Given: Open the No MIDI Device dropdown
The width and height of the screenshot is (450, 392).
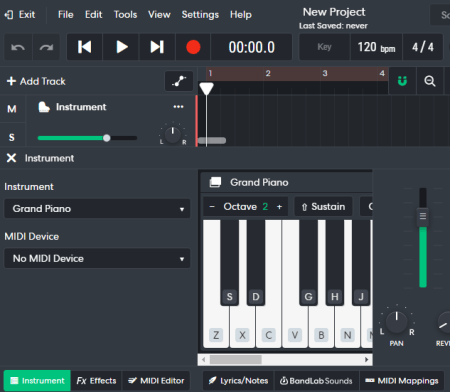Looking at the screenshot, I should coord(97,258).
